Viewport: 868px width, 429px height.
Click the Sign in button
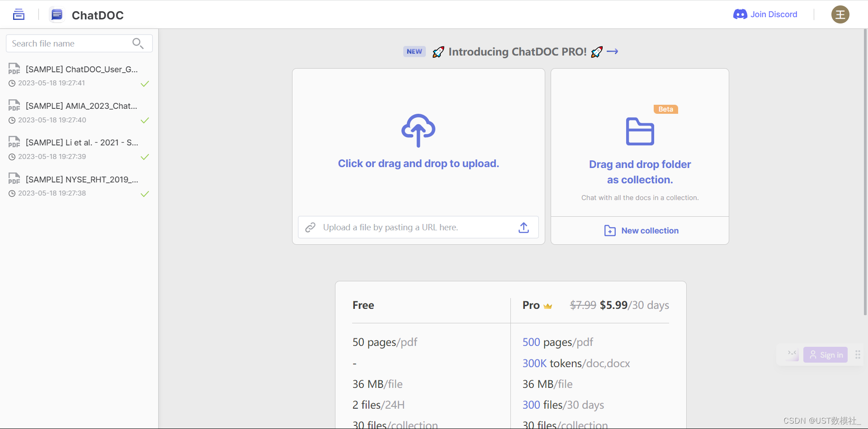[826, 355]
